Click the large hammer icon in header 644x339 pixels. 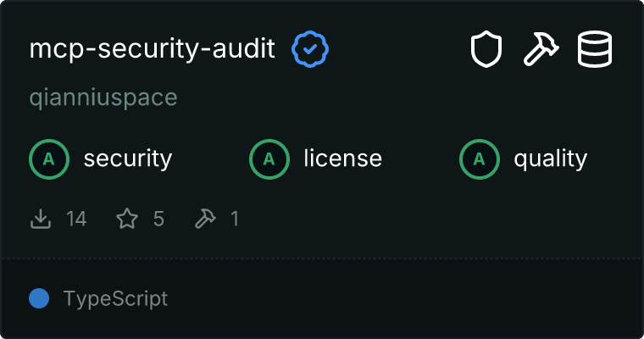pyautogui.click(x=541, y=50)
